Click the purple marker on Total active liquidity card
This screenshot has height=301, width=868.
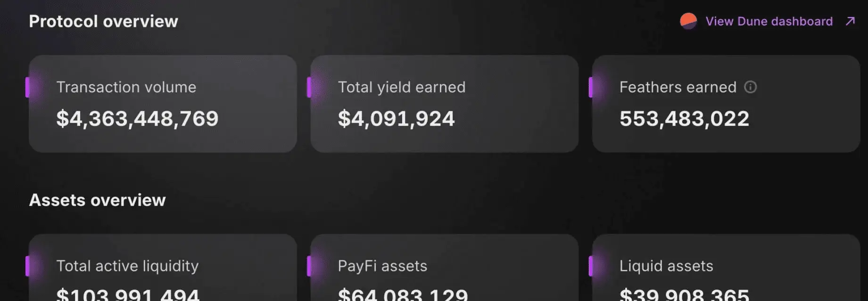tap(27, 266)
